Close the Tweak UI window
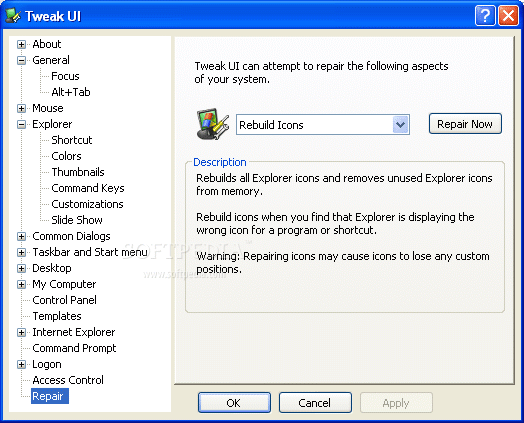Viewport: 524px width, 423px height. click(x=509, y=16)
